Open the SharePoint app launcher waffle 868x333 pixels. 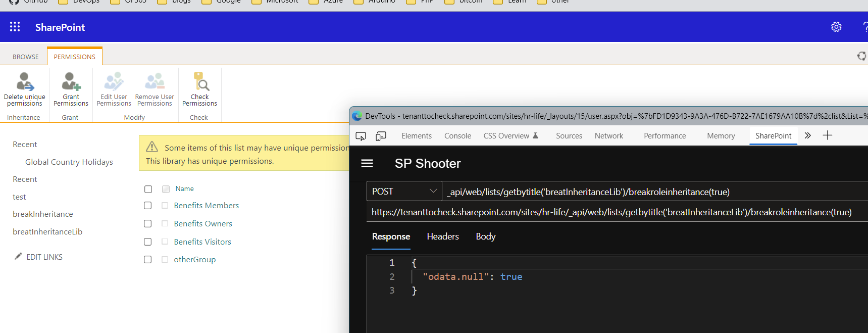tap(15, 27)
